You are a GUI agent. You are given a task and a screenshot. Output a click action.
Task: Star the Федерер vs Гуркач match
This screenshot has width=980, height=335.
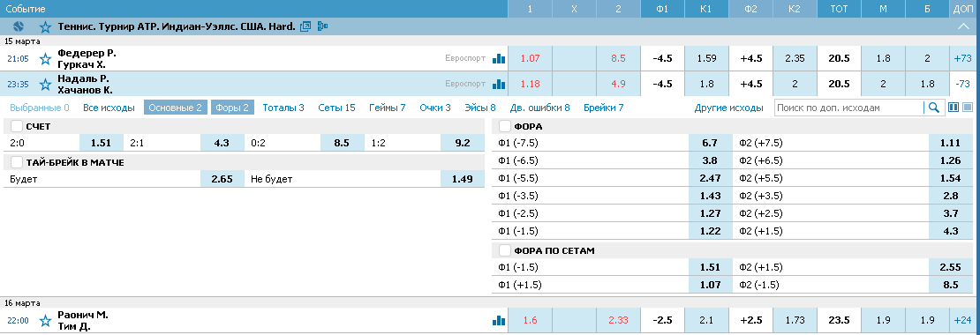(45, 59)
